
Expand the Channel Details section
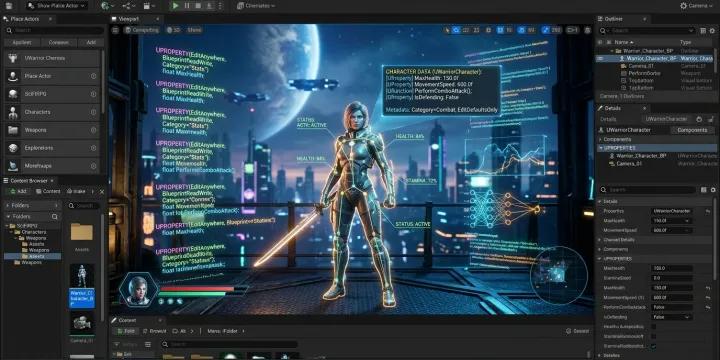coord(600,240)
